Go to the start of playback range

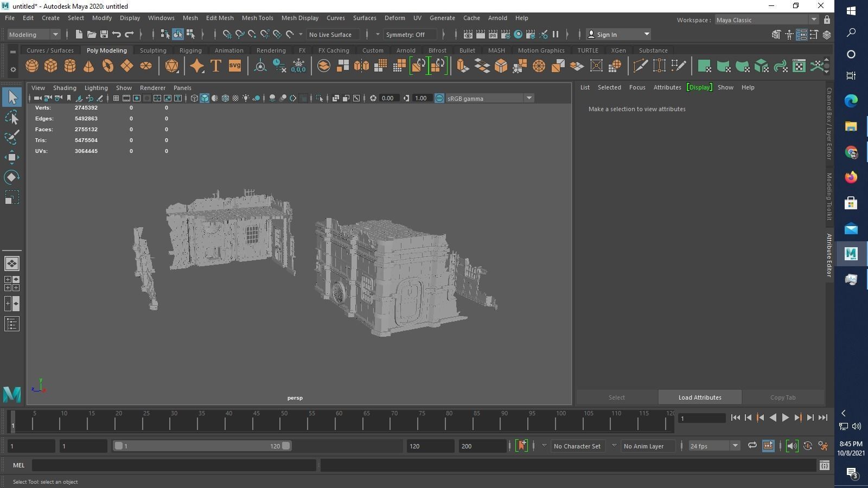(x=735, y=418)
